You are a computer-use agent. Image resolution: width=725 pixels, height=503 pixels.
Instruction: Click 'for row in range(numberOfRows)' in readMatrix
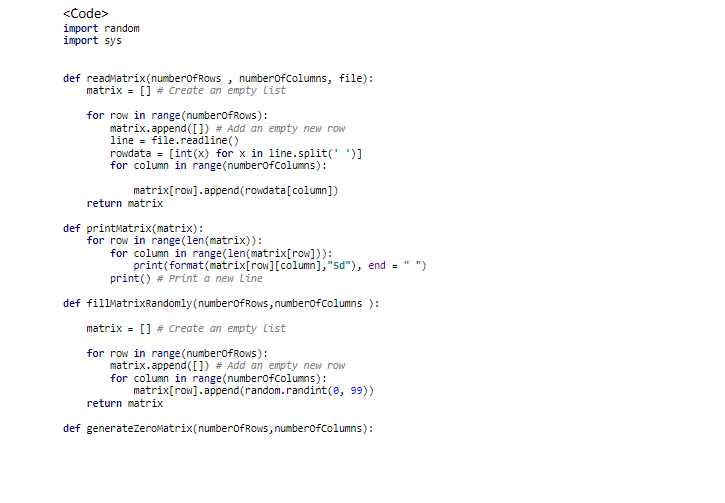tap(177, 116)
